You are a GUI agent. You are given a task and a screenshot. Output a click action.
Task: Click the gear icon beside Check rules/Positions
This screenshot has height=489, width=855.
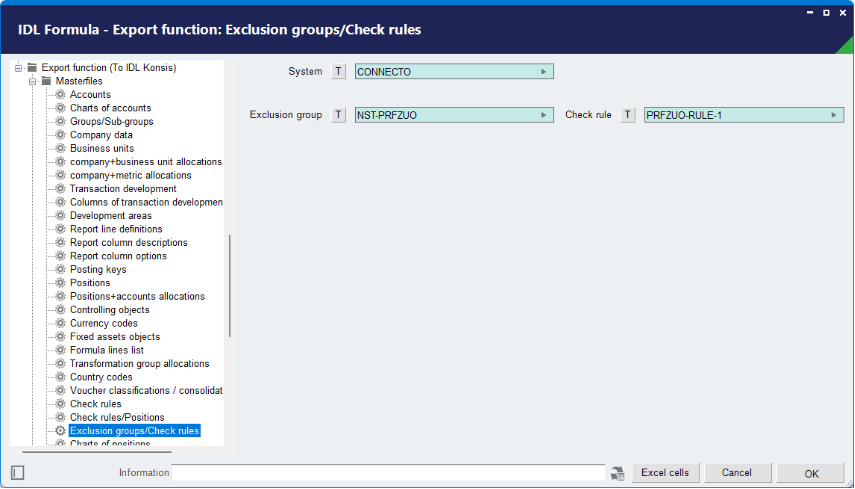click(61, 417)
